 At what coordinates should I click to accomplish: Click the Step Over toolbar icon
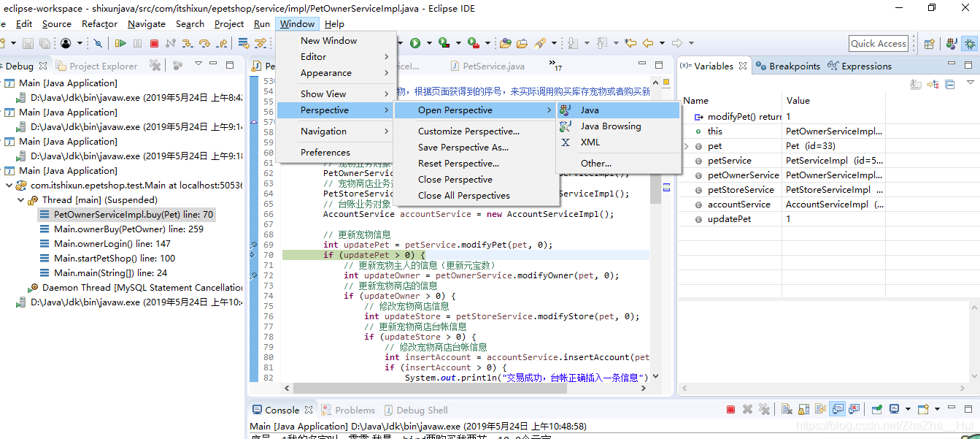(x=204, y=43)
